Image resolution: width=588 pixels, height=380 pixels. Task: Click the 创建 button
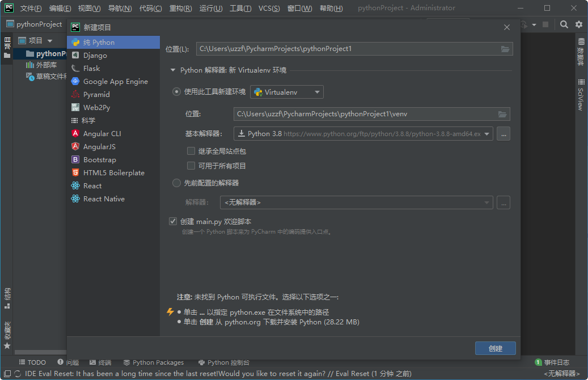tap(495, 348)
